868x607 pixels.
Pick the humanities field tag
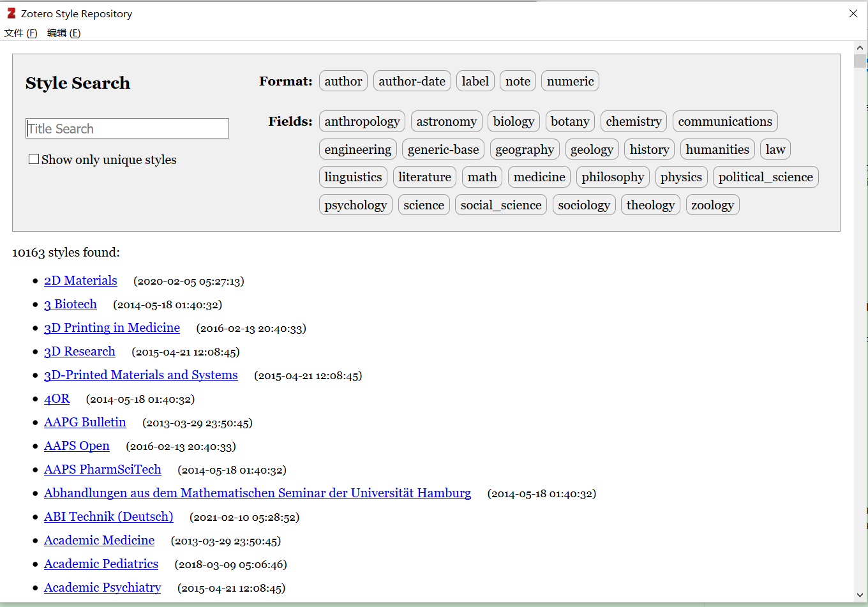pos(717,149)
